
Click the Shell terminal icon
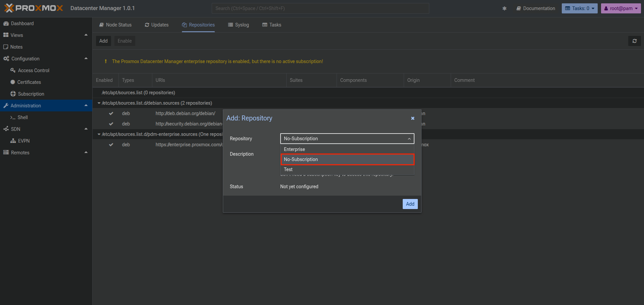click(x=13, y=117)
